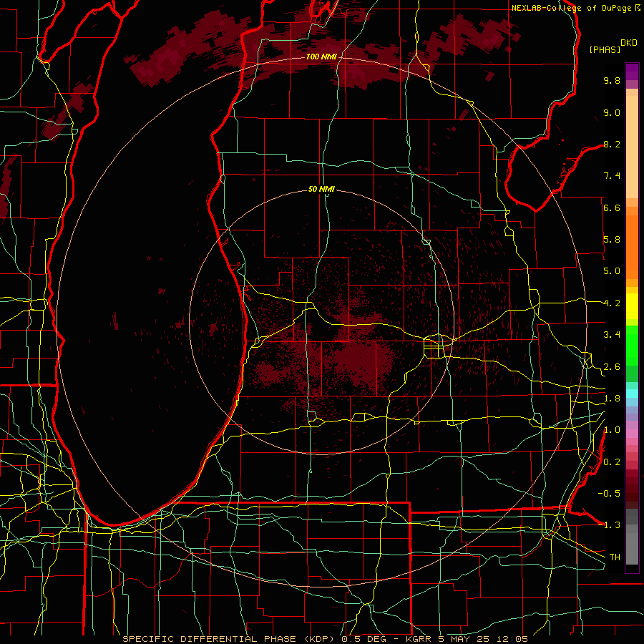Click the "TH" threshold label

[x=615, y=557]
